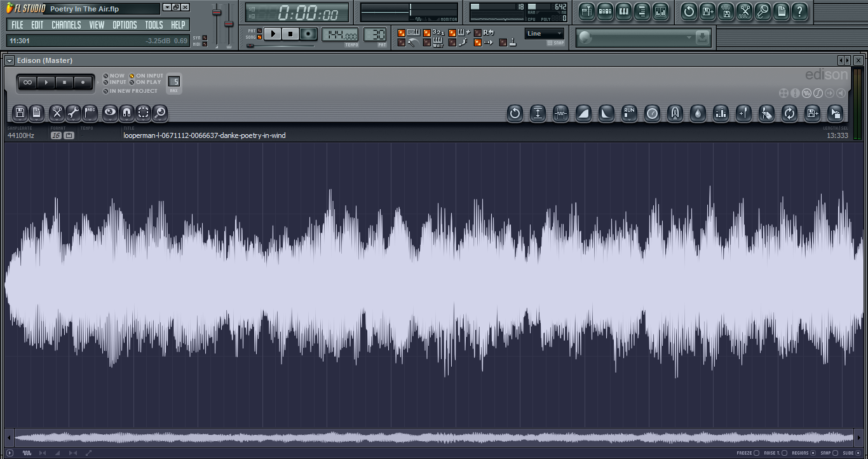This screenshot has height=459, width=868.
Task: Open the RUN script tool
Action: coord(629,114)
